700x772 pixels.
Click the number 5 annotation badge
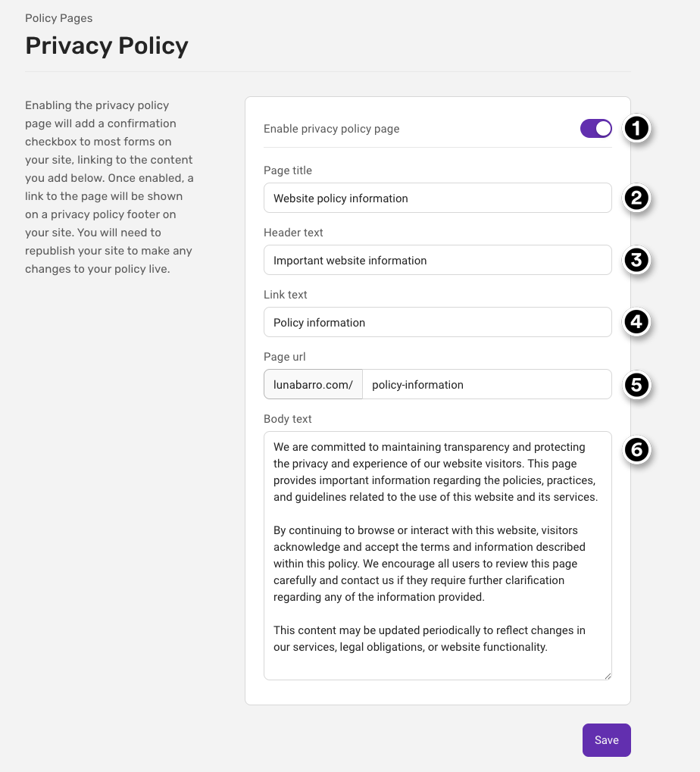click(636, 385)
